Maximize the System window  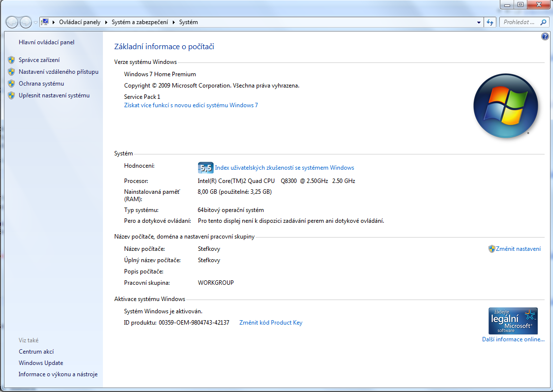pos(520,4)
